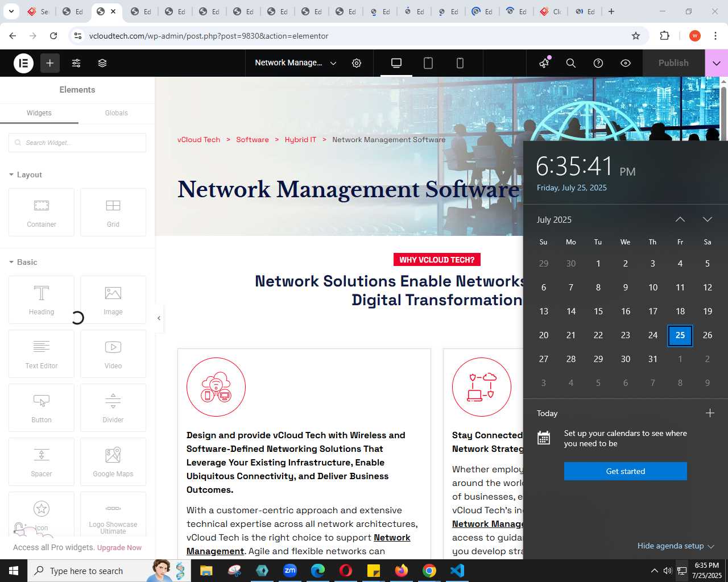This screenshot has width=728, height=582.
Task: Open page settings gear icon
Action: 357,63
